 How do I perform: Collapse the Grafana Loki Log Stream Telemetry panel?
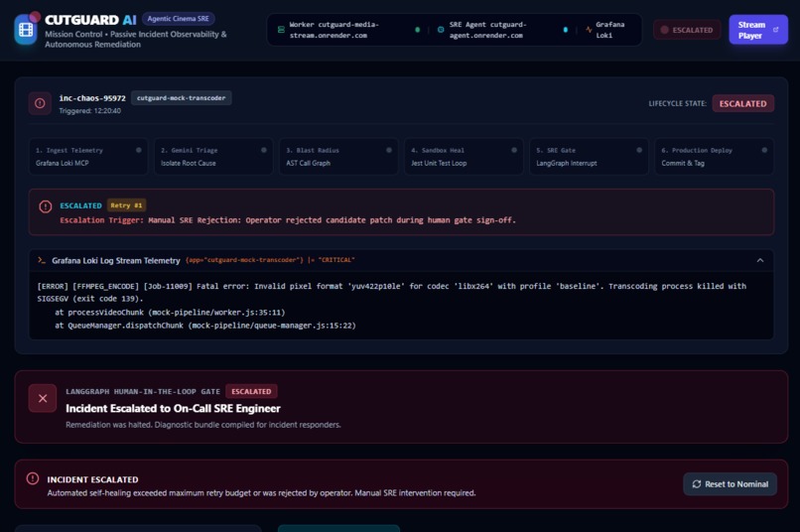(759, 260)
